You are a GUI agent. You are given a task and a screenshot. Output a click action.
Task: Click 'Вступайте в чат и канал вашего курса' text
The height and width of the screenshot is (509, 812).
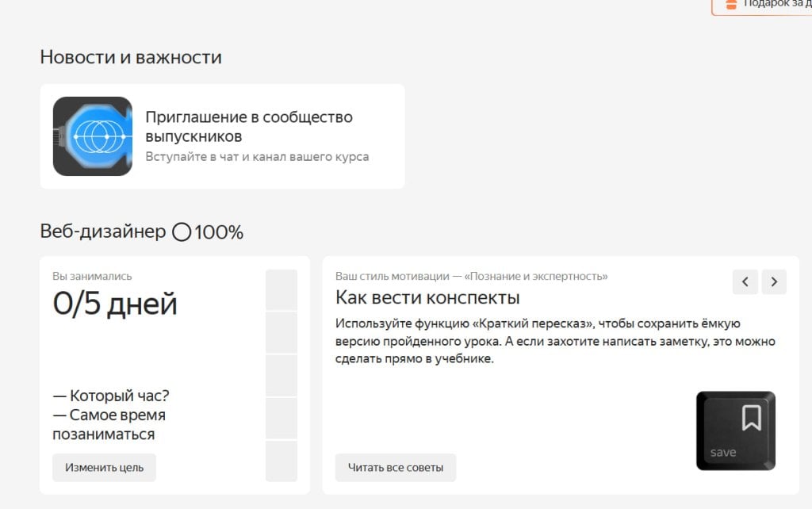[257, 156]
